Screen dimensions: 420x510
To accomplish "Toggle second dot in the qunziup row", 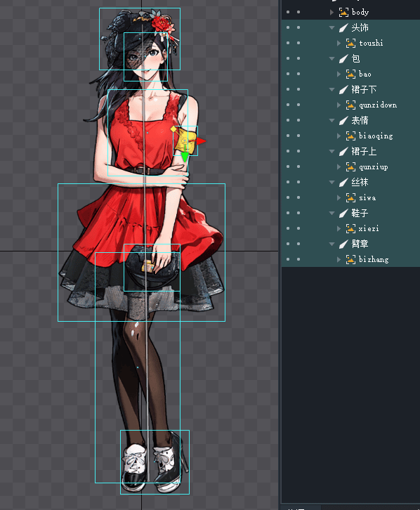I will (x=298, y=167).
